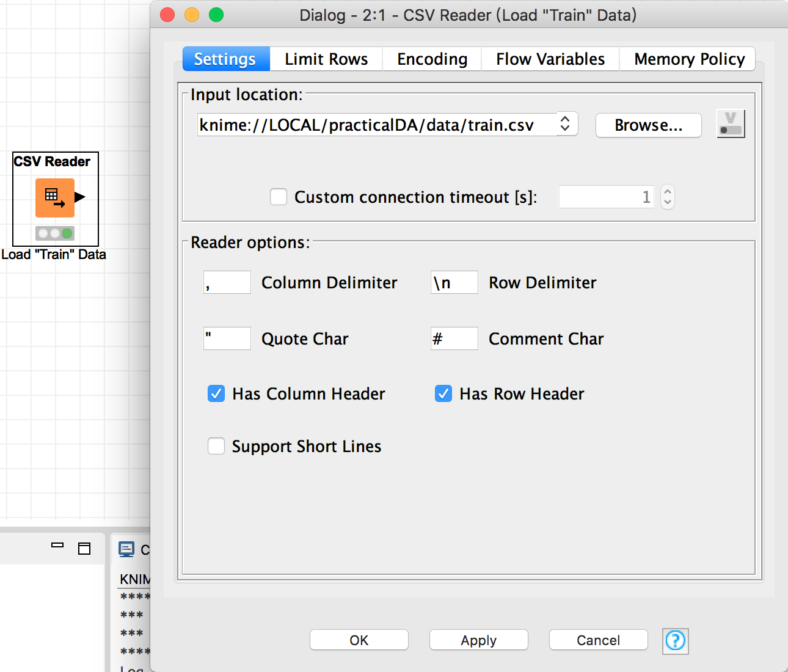Click the Apply button
Image resolution: width=788 pixels, height=672 pixels.
pyautogui.click(x=479, y=640)
